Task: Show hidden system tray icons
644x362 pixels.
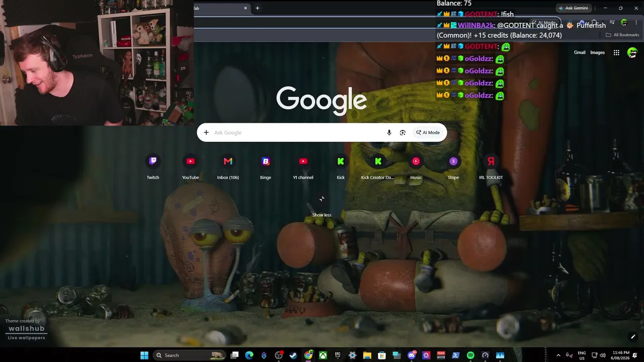Action: click(x=558, y=355)
